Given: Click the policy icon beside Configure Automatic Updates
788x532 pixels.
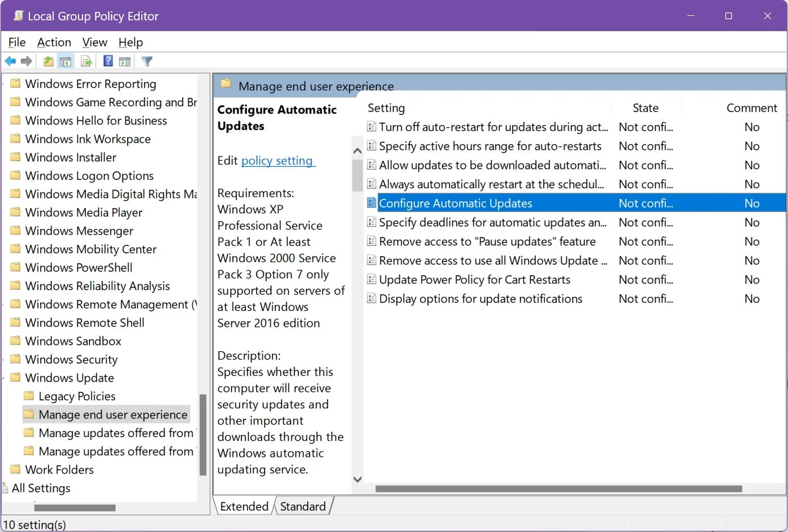Looking at the screenshot, I should (x=371, y=203).
